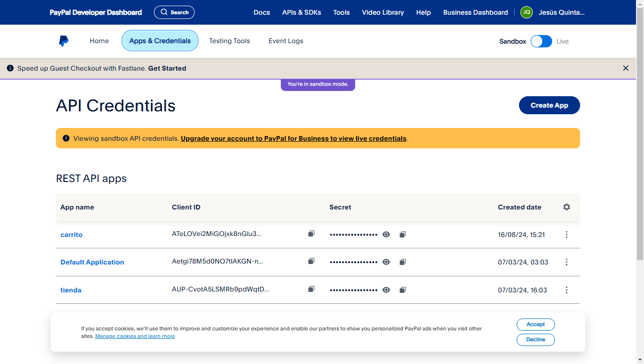The height and width of the screenshot is (364, 644).
Task: Open the table settings gear icon
Action: [x=566, y=207]
